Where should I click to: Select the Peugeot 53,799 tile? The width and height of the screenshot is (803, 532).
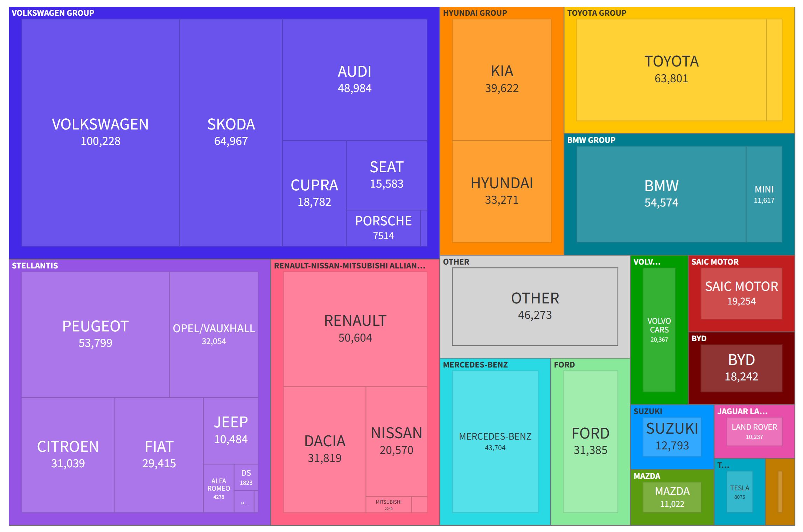point(95,334)
